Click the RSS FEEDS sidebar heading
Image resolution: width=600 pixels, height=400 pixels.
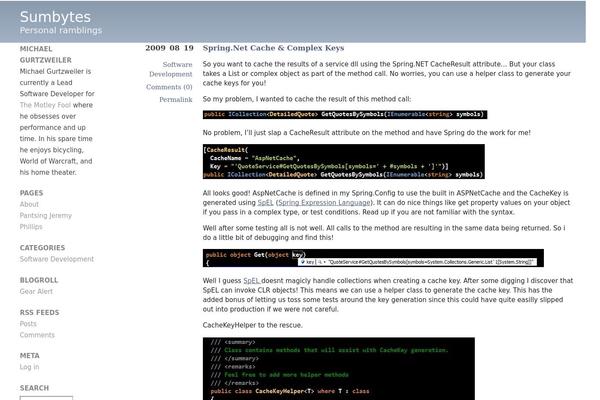pos(39,312)
